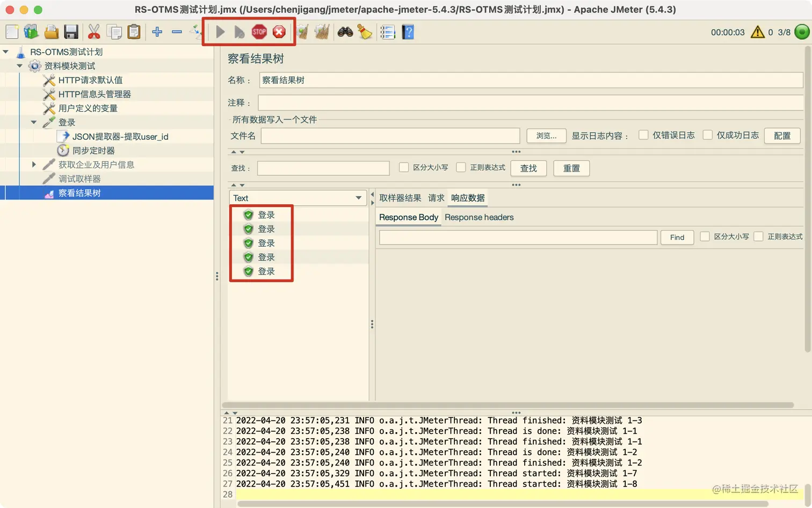
Task: Save the test plan with floppy icon
Action: pos(71,32)
